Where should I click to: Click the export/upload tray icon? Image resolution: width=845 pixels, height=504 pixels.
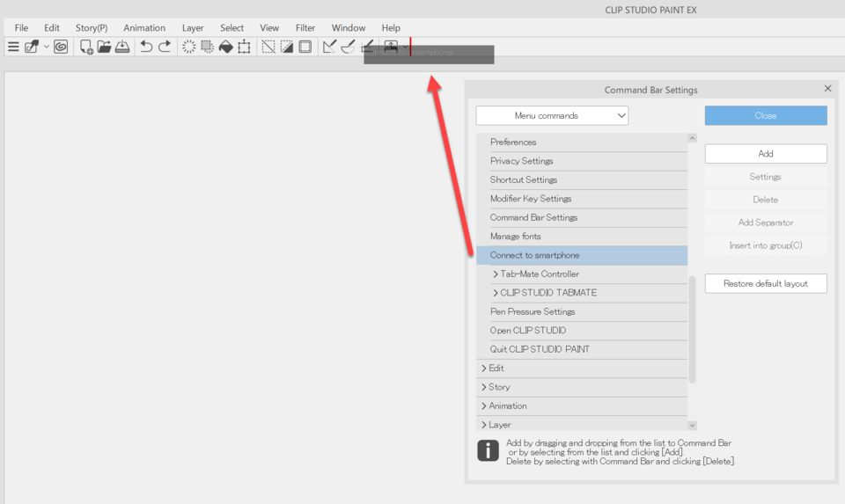point(391,47)
